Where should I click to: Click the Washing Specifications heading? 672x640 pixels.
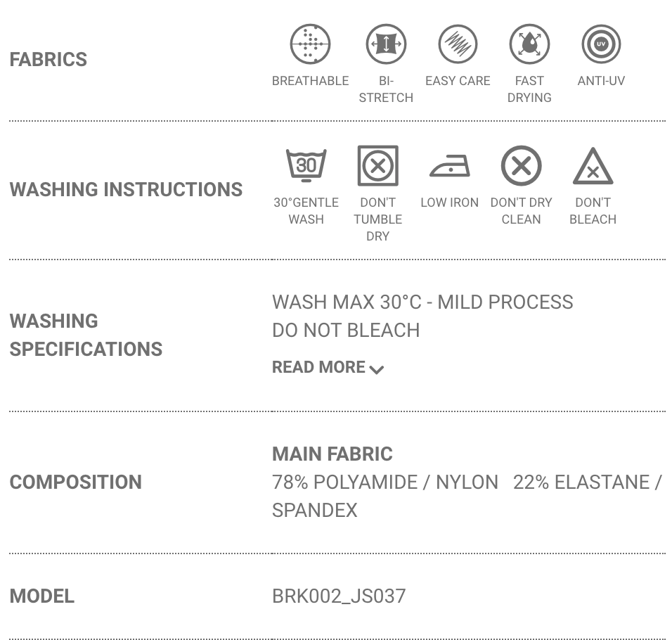coord(86,335)
